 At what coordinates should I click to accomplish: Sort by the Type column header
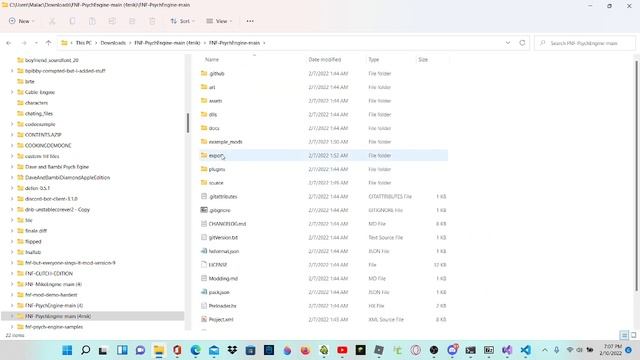tap(373, 60)
